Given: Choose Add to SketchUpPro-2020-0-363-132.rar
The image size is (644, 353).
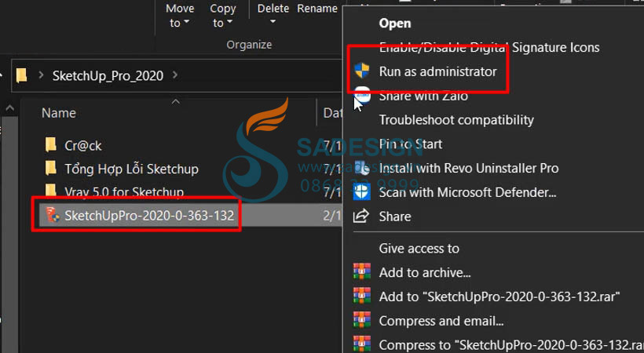Looking at the screenshot, I should [499, 297].
